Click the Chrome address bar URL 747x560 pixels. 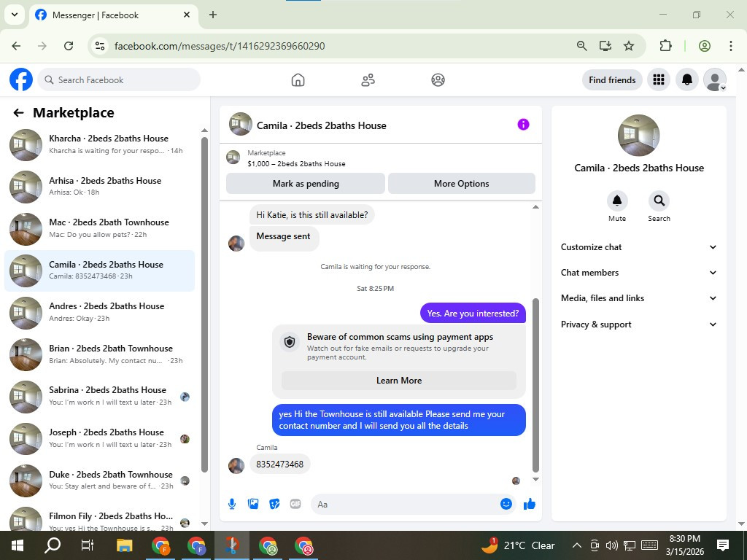point(220,46)
